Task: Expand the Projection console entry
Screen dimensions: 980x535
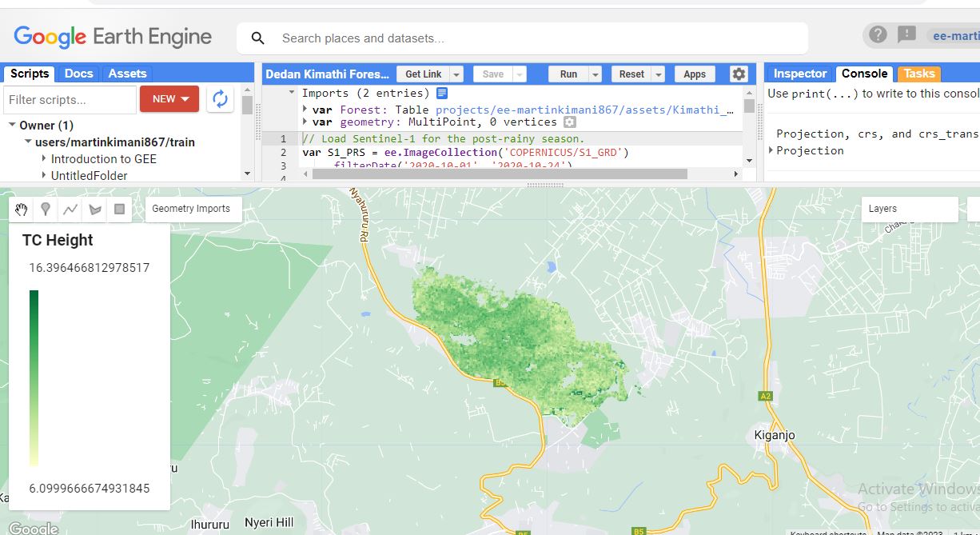Action: tap(771, 150)
